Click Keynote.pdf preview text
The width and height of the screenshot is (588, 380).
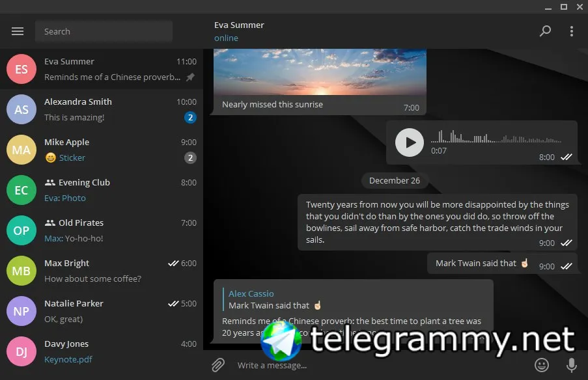[68, 359]
